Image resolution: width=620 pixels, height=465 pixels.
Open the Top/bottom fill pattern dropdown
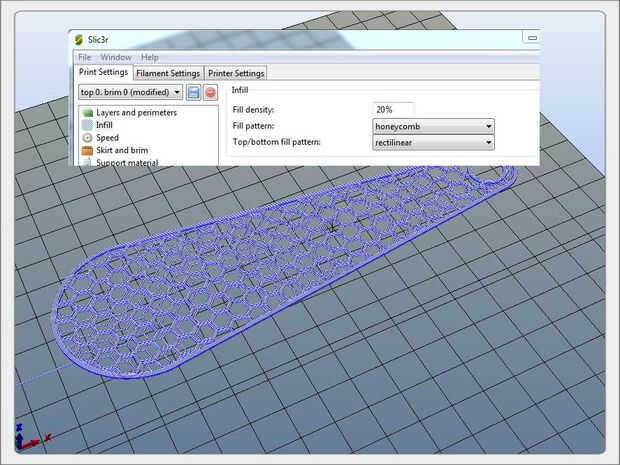point(433,142)
